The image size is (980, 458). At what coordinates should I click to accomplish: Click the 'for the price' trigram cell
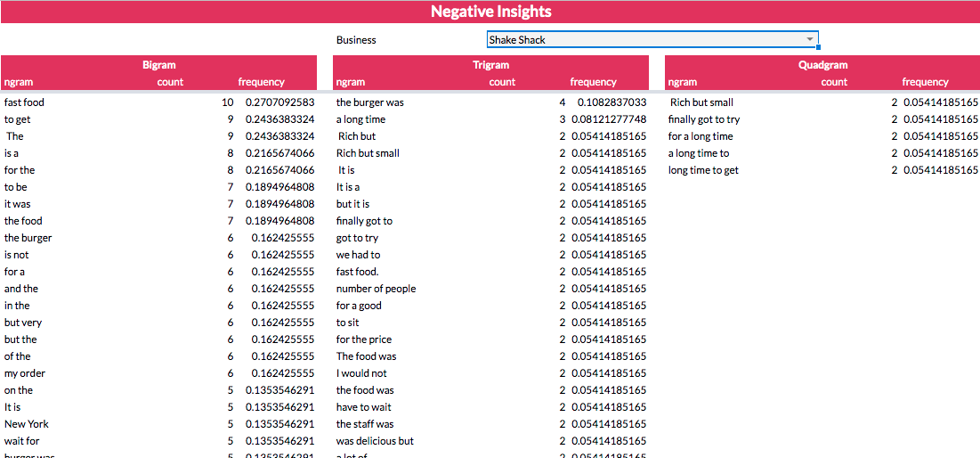(364, 339)
